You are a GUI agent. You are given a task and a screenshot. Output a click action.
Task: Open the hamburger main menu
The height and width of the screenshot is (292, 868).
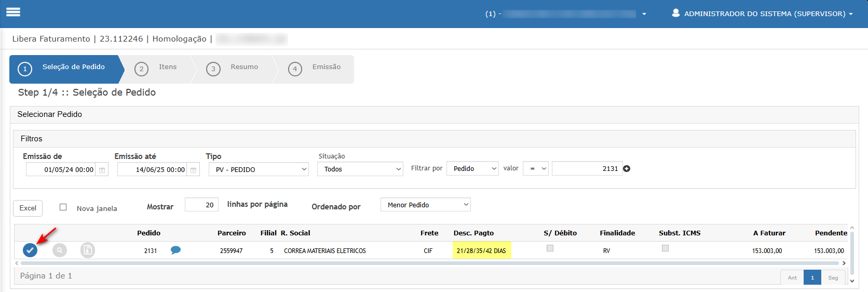tap(13, 12)
